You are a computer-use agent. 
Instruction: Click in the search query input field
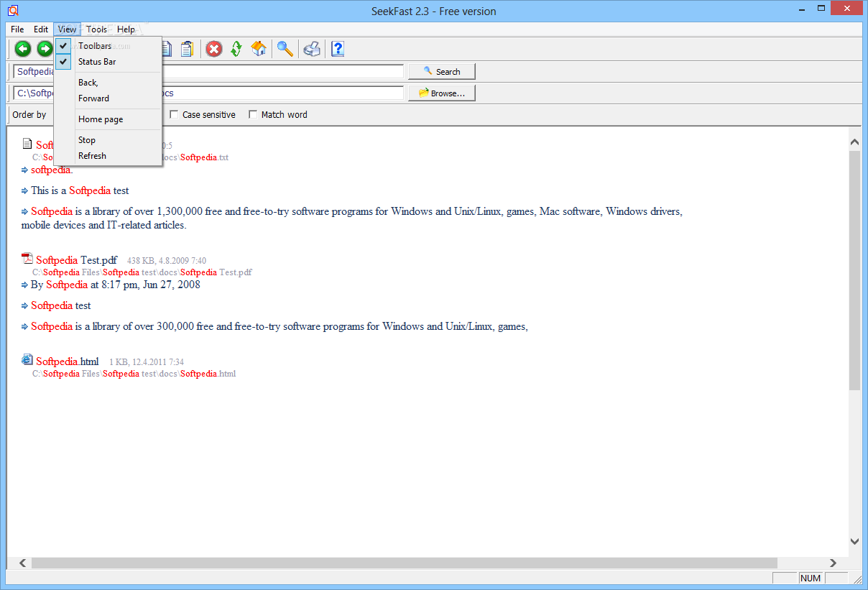tap(208, 71)
